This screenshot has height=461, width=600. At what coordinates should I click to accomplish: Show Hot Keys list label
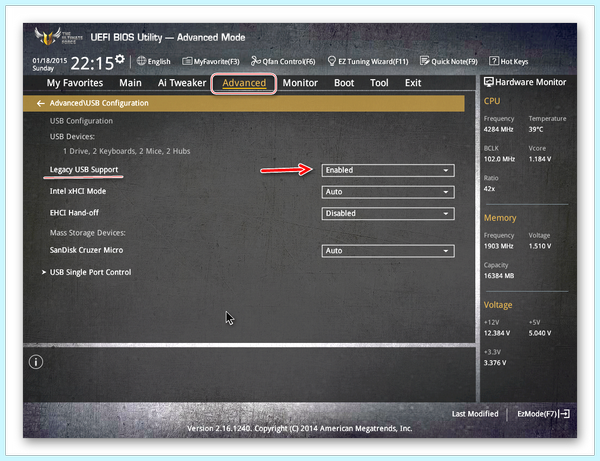[514, 62]
